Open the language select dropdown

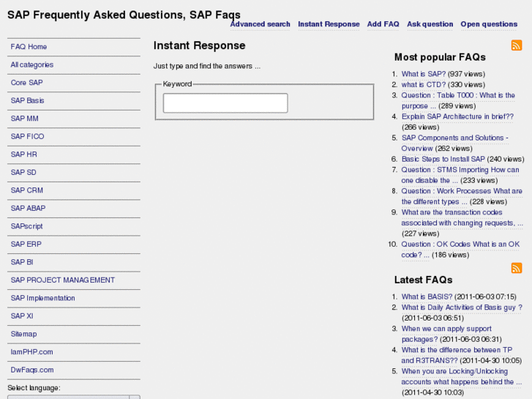point(74,397)
